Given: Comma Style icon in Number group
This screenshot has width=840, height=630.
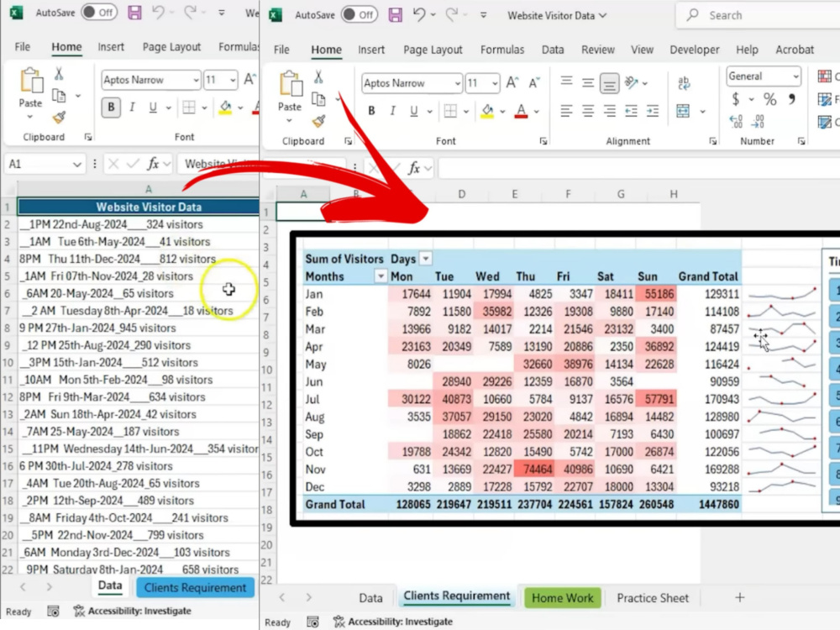Looking at the screenshot, I should pos(792,99).
